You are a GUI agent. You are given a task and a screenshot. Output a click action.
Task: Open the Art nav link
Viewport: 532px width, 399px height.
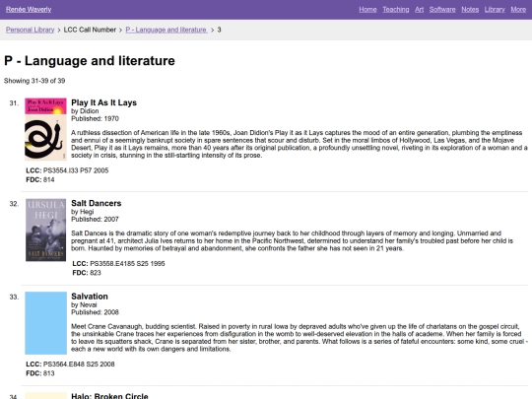tap(419, 10)
